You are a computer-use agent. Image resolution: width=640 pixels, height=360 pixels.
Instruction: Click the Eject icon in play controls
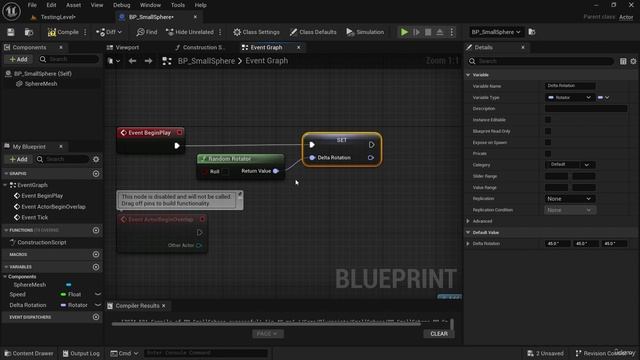[440, 32]
